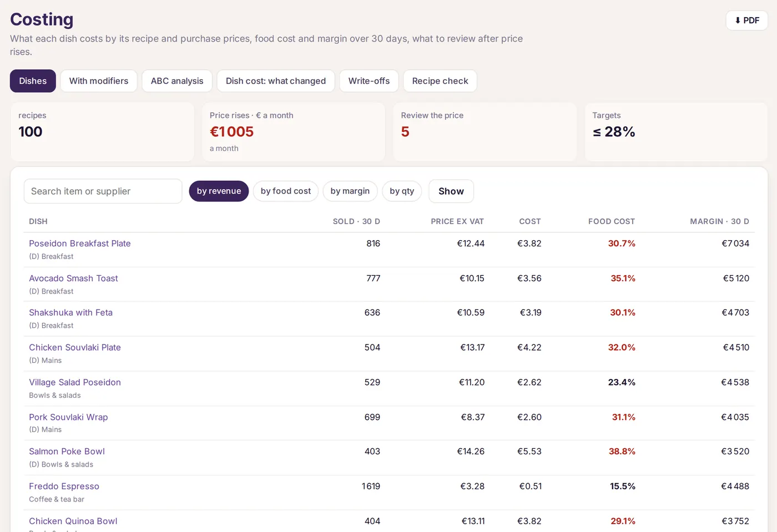Open Salmon Poke Bowl dish
The width and height of the screenshot is (777, 532).
(67, 452)
